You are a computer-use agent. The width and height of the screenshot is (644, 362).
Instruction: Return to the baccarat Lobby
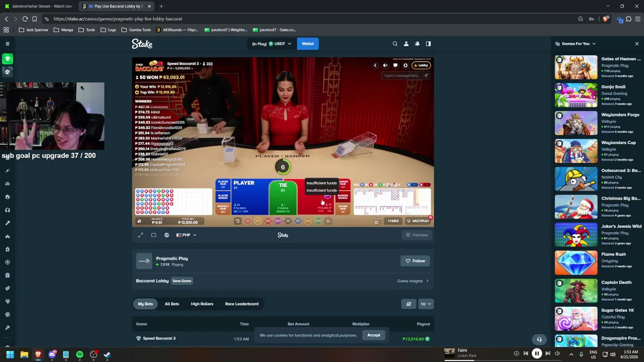coord(421,65)
